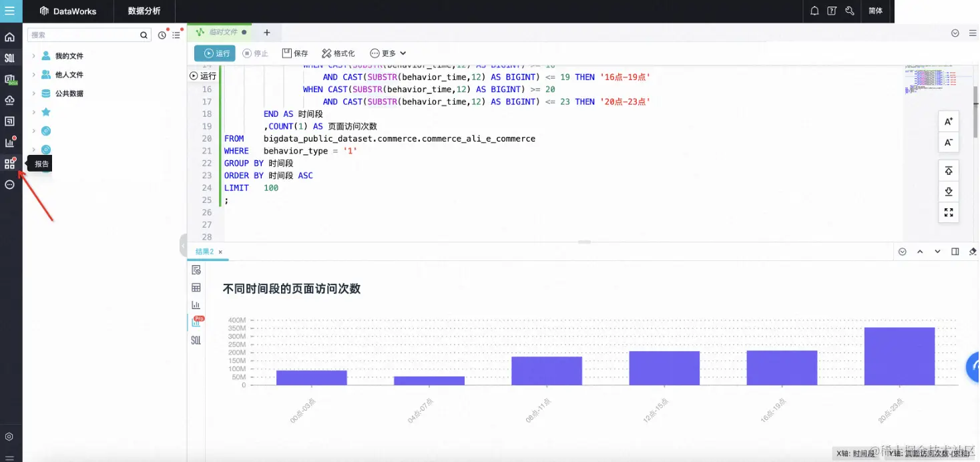Decrease editor font size A-
The image size is (980, 462).
coord(948,142)
